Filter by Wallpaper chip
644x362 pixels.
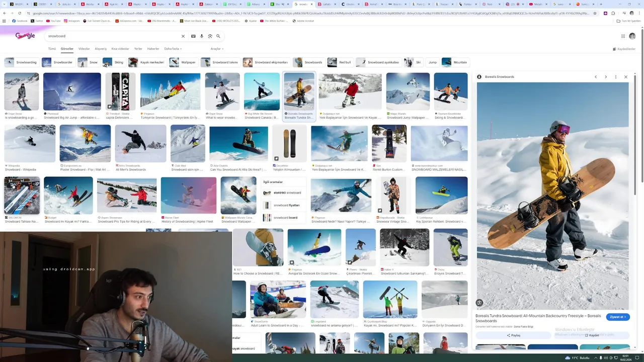coord(183,62)
